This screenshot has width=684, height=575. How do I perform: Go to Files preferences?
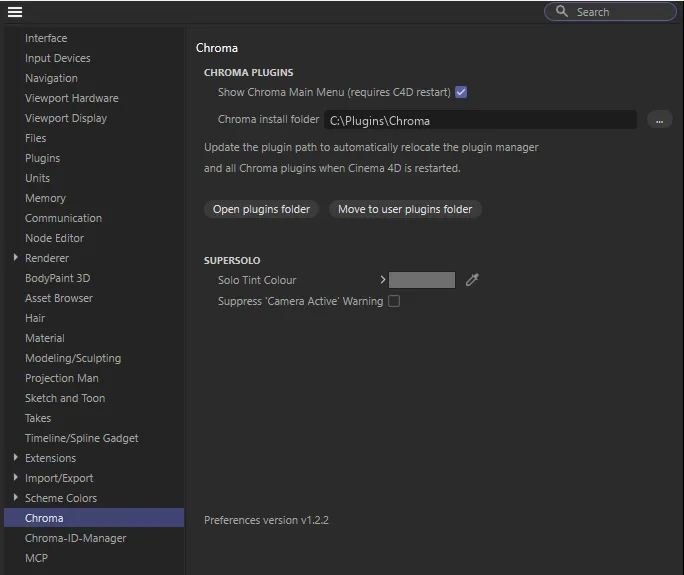[x=35, y=138]
